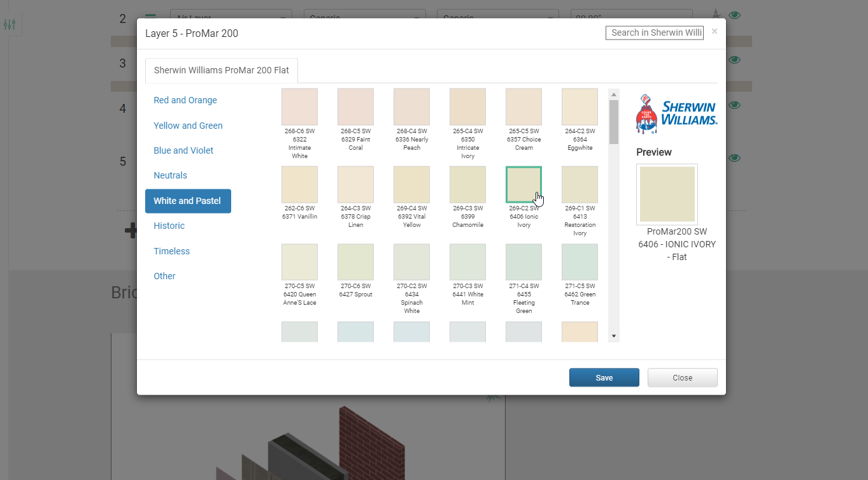
Task: Click scrollbar up arrow in swatch list
Action: (x=614, y=94)
